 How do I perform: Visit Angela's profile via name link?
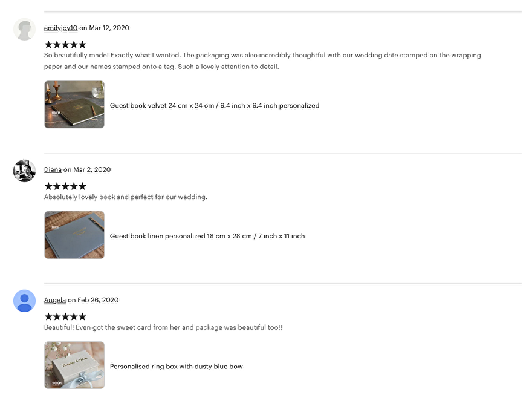coord(55,300)
